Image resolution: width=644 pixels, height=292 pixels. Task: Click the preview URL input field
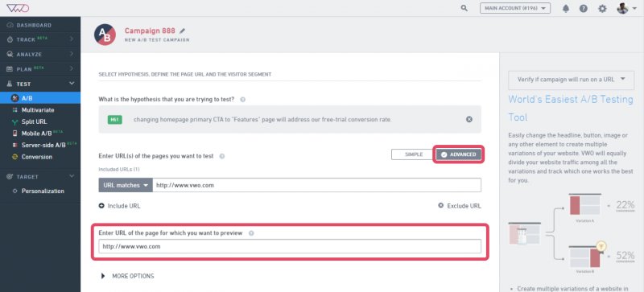tap(290, 246)
